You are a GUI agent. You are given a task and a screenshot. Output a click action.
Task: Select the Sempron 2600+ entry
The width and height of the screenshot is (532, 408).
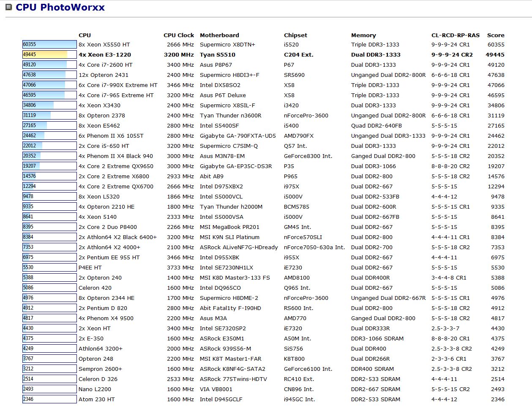tap(100, 369)
